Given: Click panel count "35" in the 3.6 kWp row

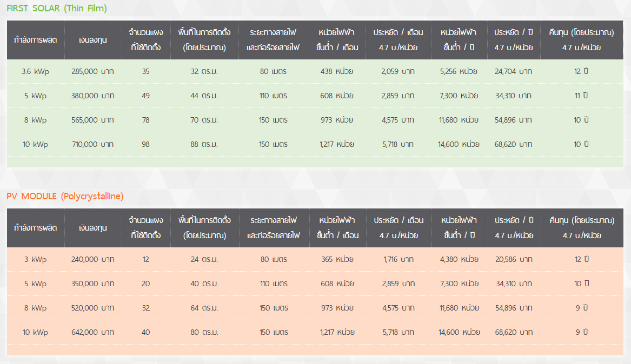Looking at the screenshot, I should click(x=145, y=71).
